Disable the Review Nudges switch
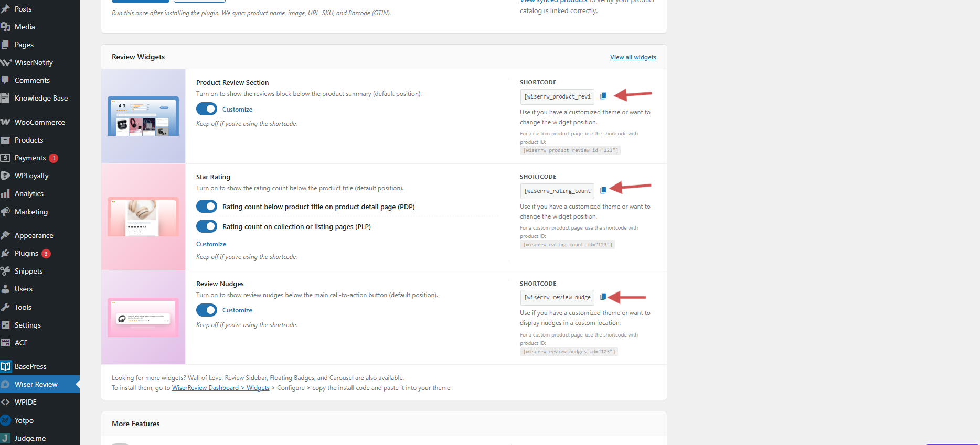This screenshot has width=980, height=445. 207,310
